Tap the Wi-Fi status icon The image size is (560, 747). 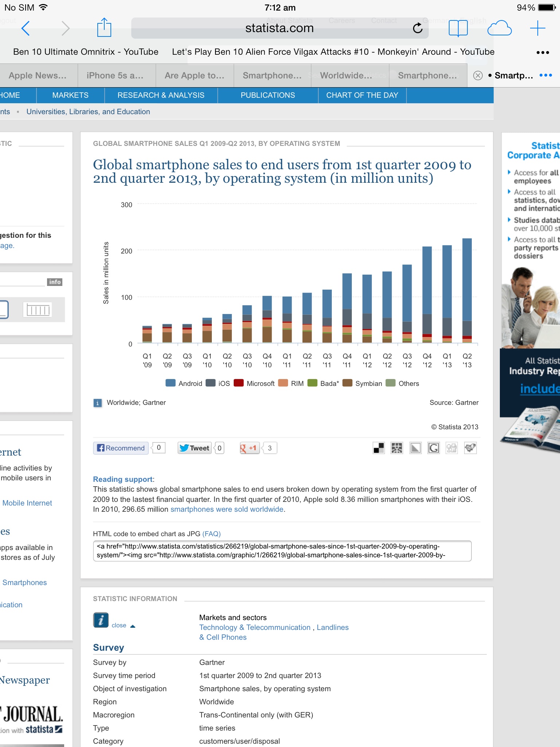click(x=43, y=7)
